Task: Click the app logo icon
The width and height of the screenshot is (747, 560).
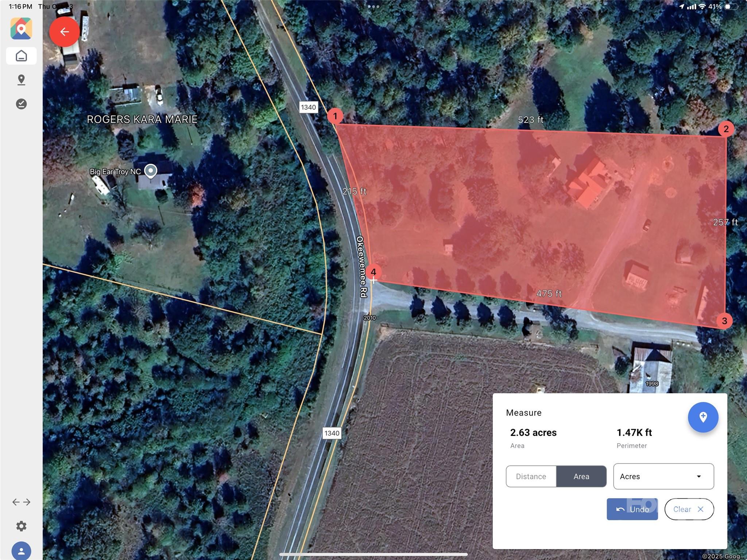Action: [x=21, y=28]
